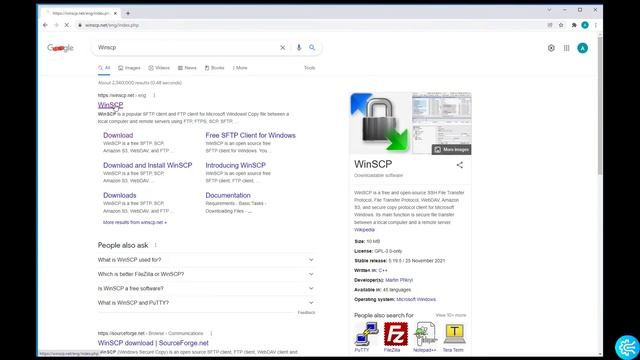This screenshot has height=360, width=640.
Task: Open the search Tools option
Action: 309,68
